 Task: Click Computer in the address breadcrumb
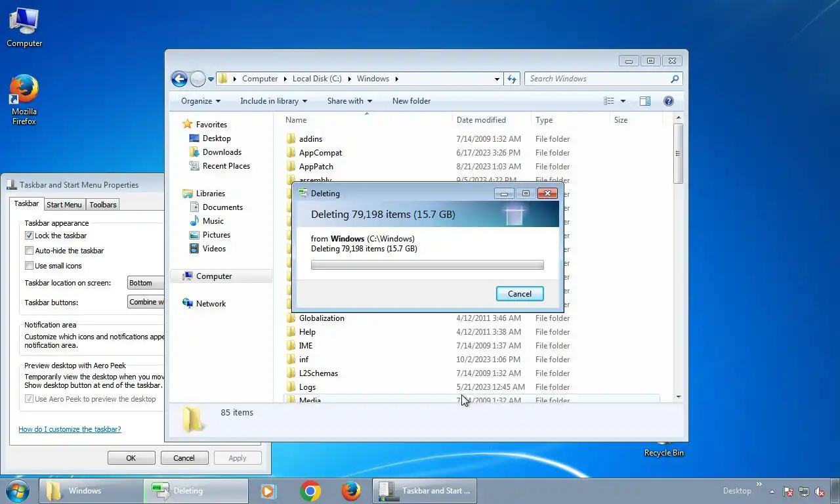point(260,79)
